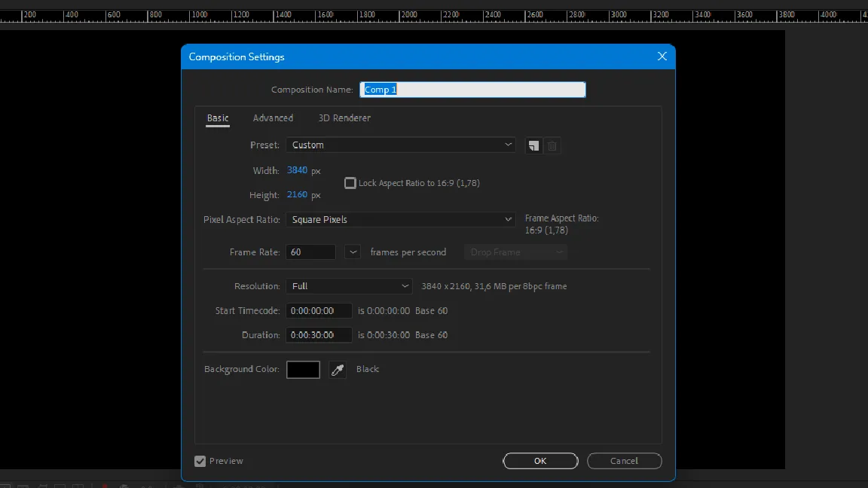Screen dimensions: 868x488
Task: Click the Start Timecode field
Action: pyautogui.click(x=319, y=311)
